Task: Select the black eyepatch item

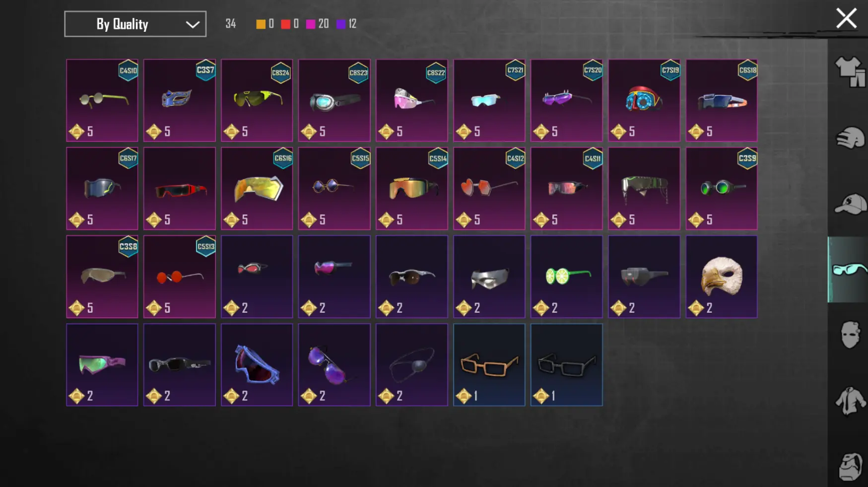Action: coord(412,365)
